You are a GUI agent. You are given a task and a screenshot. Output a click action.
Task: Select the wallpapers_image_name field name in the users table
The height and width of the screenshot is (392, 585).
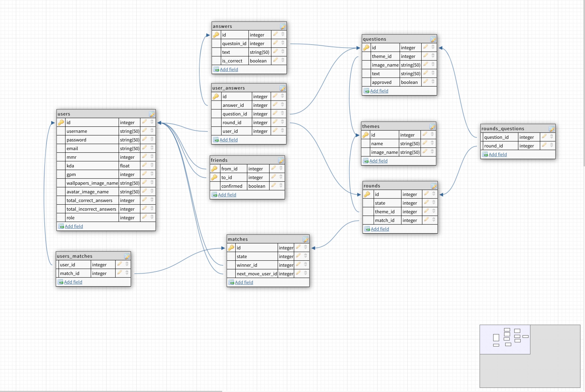(x=92, y=183)
